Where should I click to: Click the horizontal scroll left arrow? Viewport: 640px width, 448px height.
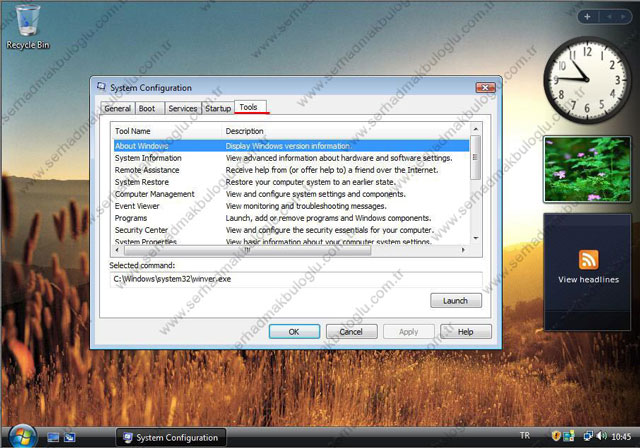(x=118, y=250)
